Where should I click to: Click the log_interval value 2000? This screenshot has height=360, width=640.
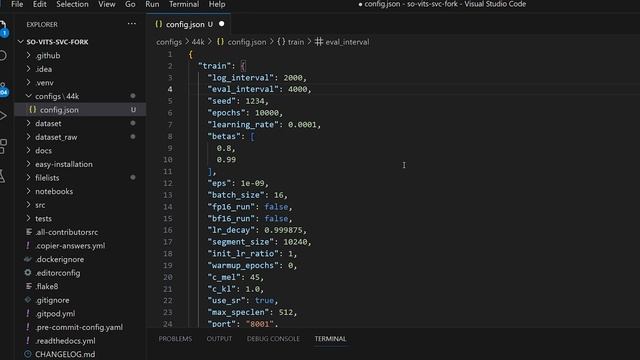pos(293,78)
